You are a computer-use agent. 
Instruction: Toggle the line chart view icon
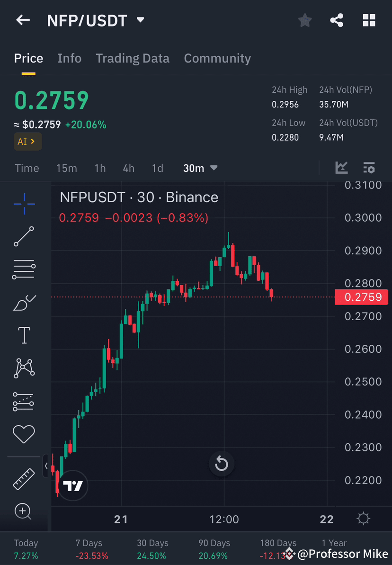click(x=341, y=168)
